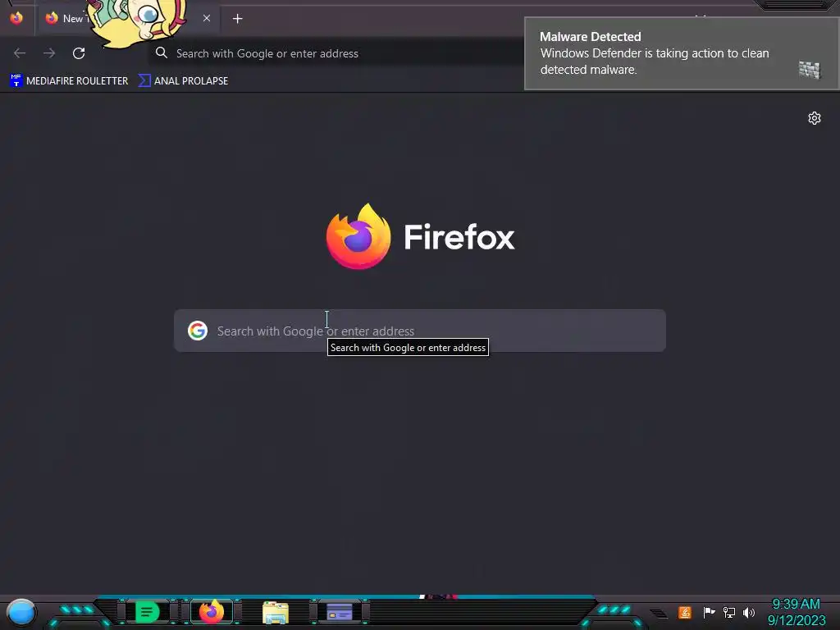Open the ANAL PROLAPSE bookmark

click(183, 81)
